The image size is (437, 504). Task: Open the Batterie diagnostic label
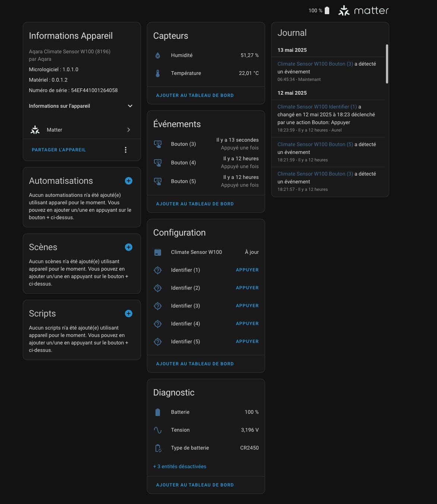coord(180,412)
